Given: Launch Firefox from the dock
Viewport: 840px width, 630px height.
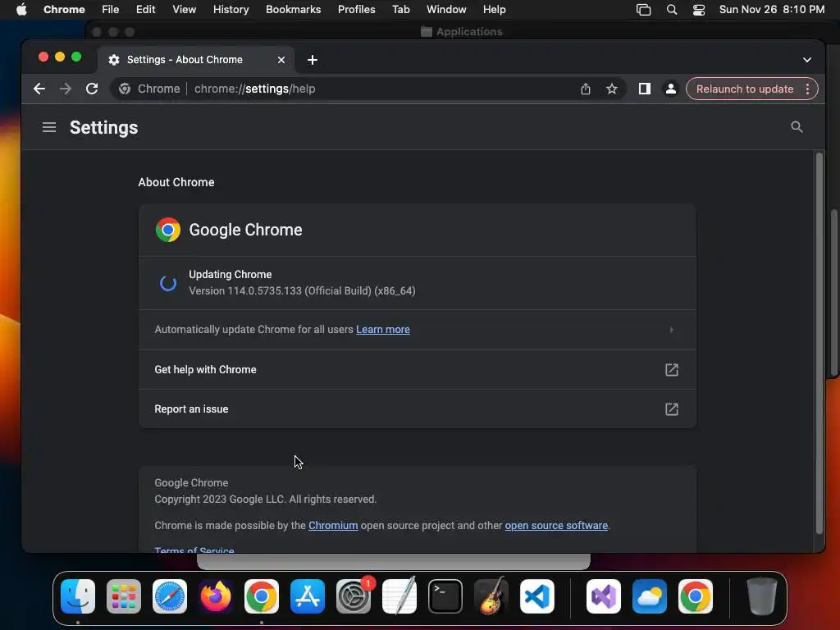Looking at the screenshot, I should 216,596.
